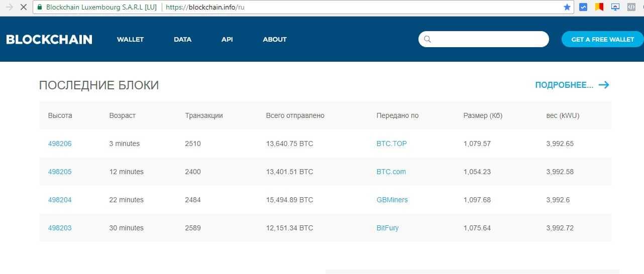This screenshot has height=274, width=644.
Task: Open the ABOUT menu item
Action: (x=275, y=40)
